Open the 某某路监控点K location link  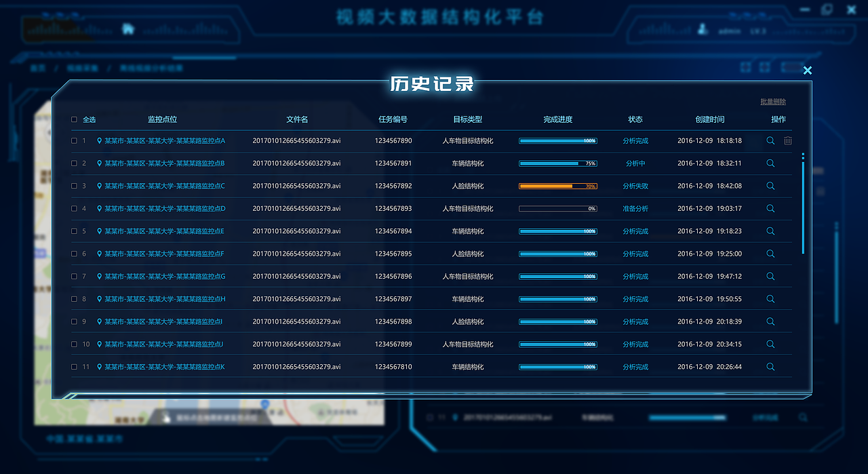pos(164,367)
